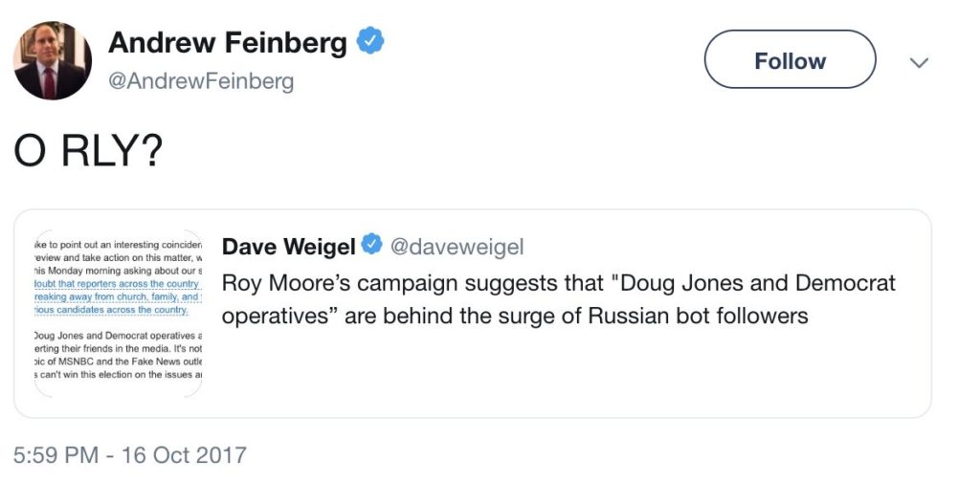Select the 16 Oct 2017 date text
This screenshot has height=481, width=980.
click(185, 454)
